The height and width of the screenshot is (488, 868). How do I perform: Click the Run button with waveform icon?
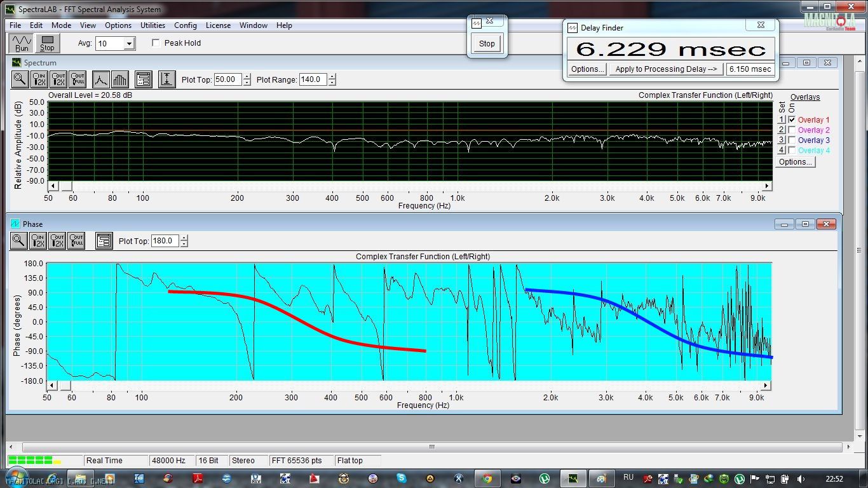coord(22,43)
